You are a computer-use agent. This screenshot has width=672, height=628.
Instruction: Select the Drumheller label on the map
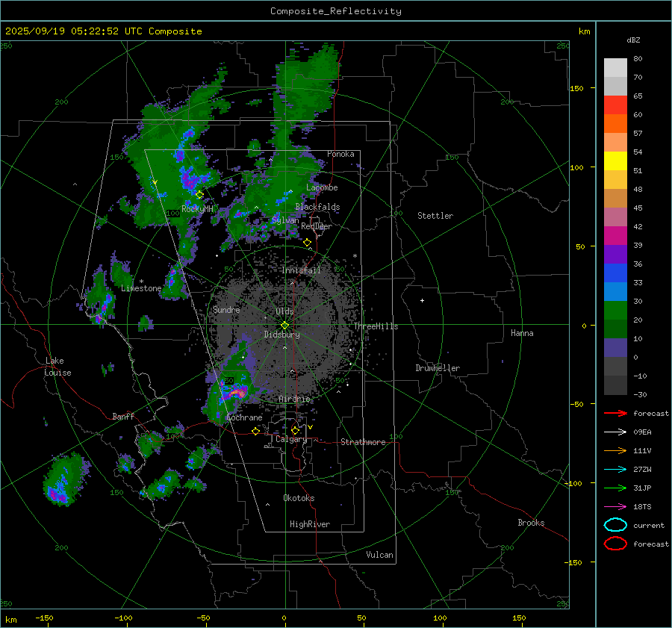tap(438, 368)
